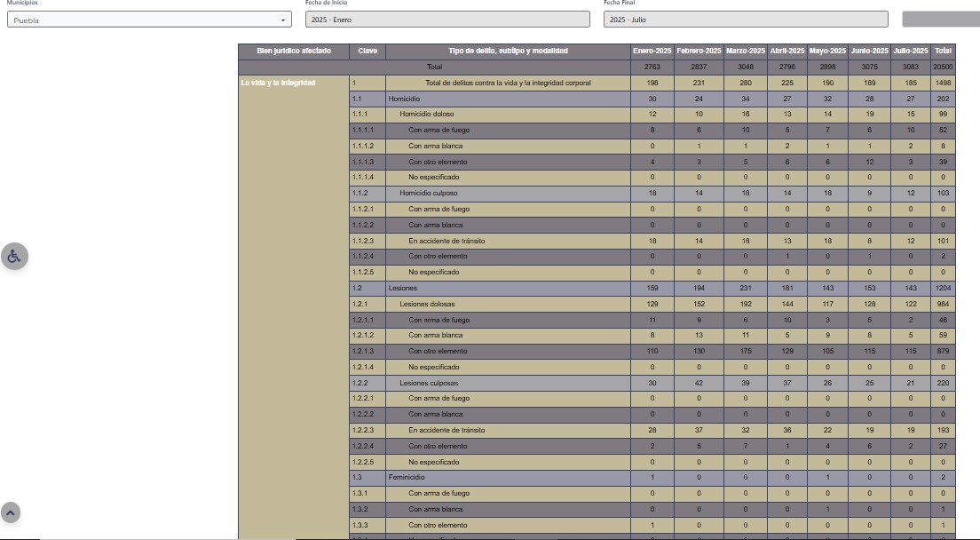Image resolution: width=980 pixels, height=540 pixels.
Task: Select the Fecha Final field
Action: coord(746,20)
